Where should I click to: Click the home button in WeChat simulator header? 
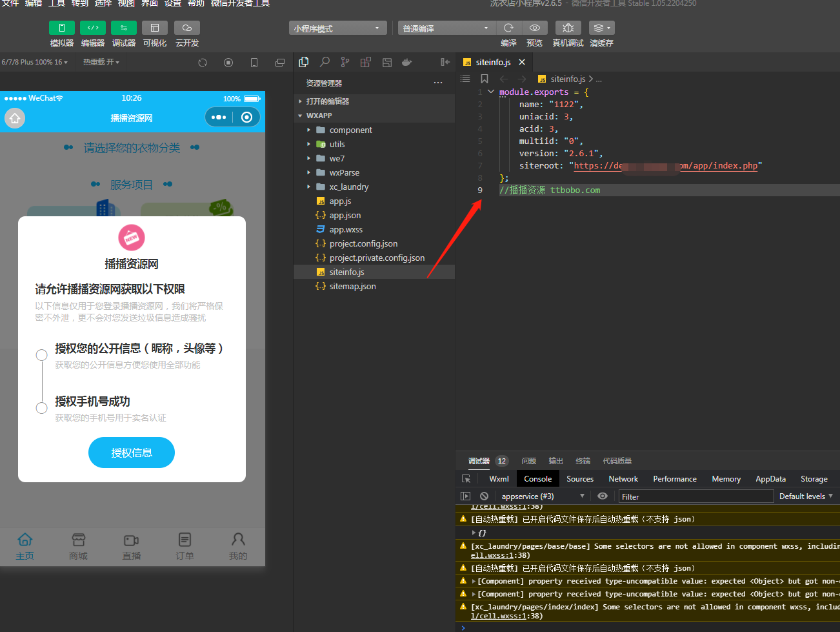(x=15, y=118)
